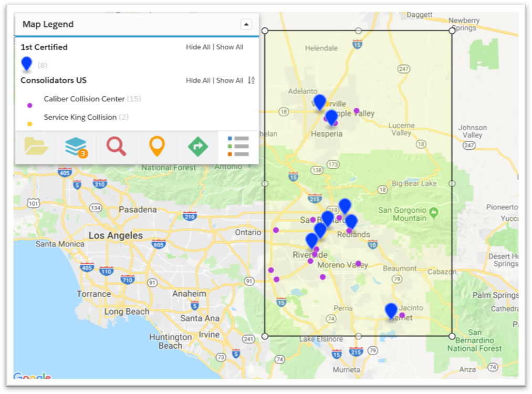This screenshot has height=394, width=532.
Task: Click Hide All for Consolidators US
Action: [x=198, y=80]
